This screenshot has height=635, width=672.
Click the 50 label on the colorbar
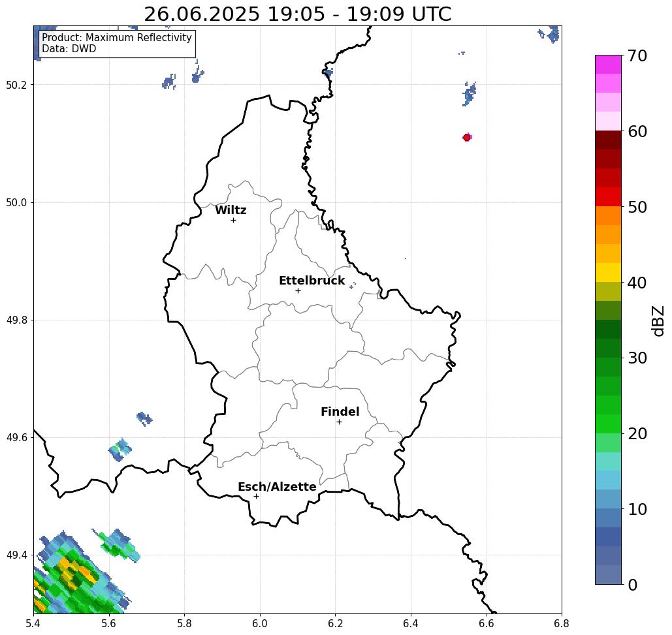click(x=637, y=208)
